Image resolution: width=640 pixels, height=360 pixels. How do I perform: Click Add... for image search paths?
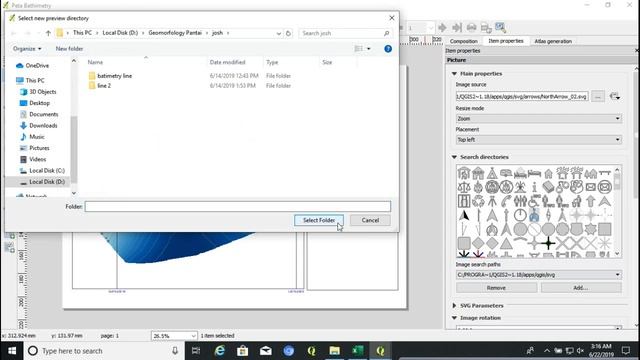pyautogui.click(x=581, y=288)
